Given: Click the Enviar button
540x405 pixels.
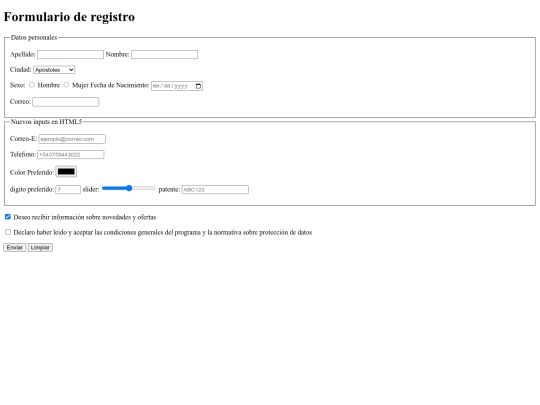Looking at the screenshot, I should click(x=14, y=248).
